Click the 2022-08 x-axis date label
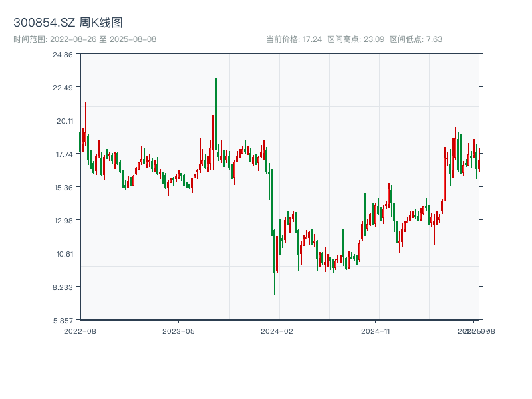Screen dimensions: 532x399 [80, 331]
